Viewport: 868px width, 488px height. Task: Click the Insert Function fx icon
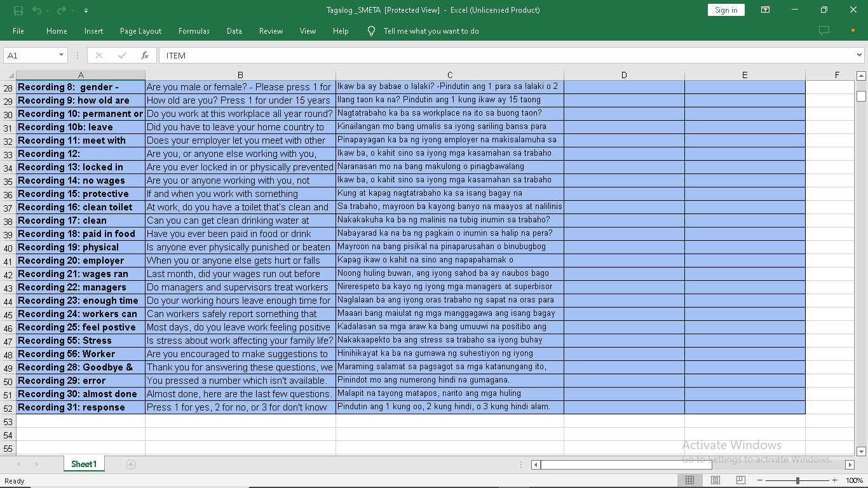coord(145,55)
